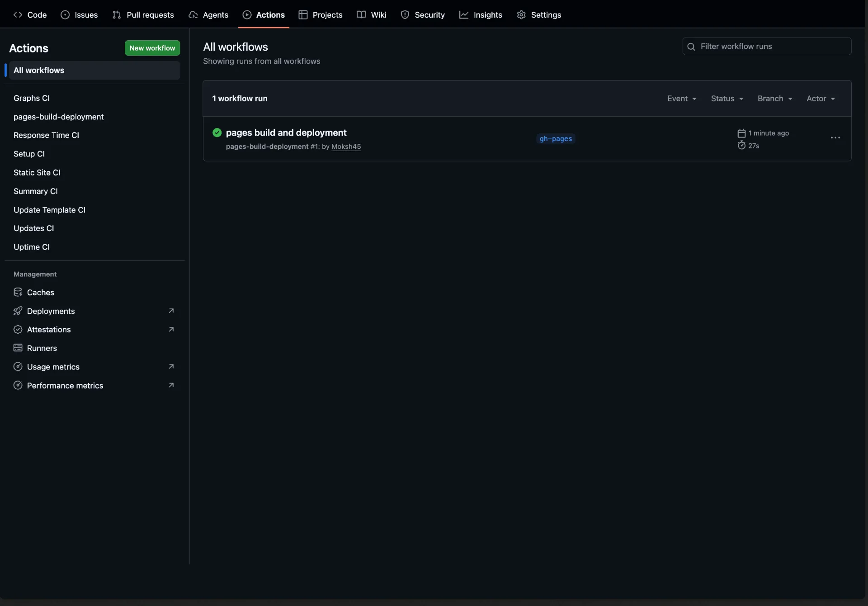Open the Actor filter dropdown
This screenshot has width=868, height=606.
click(820, 98)
